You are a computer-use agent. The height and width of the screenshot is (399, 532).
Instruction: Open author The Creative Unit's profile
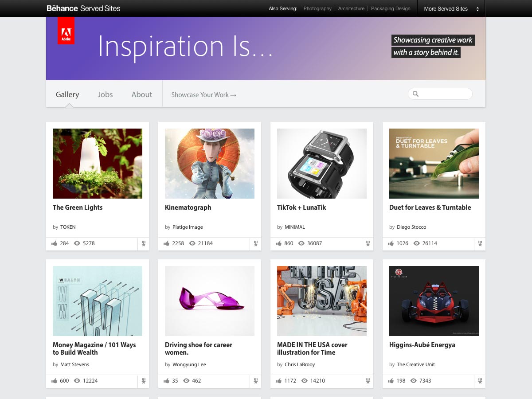(x=416, y=364)
